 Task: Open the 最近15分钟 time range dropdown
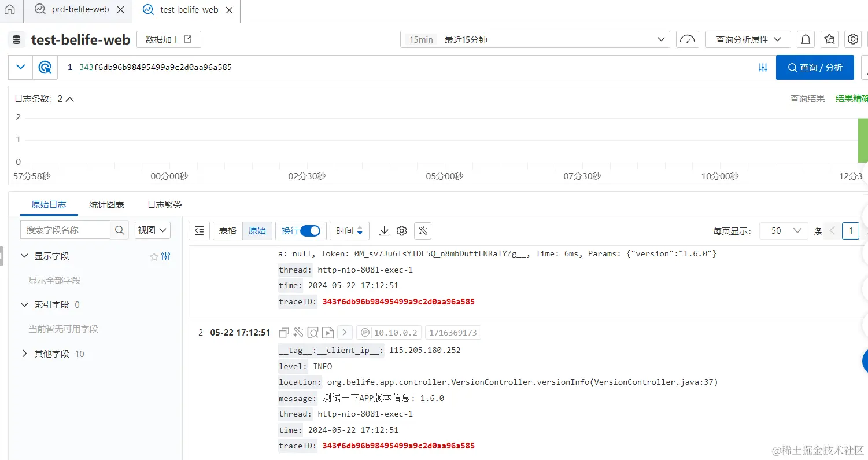[535, 39]
